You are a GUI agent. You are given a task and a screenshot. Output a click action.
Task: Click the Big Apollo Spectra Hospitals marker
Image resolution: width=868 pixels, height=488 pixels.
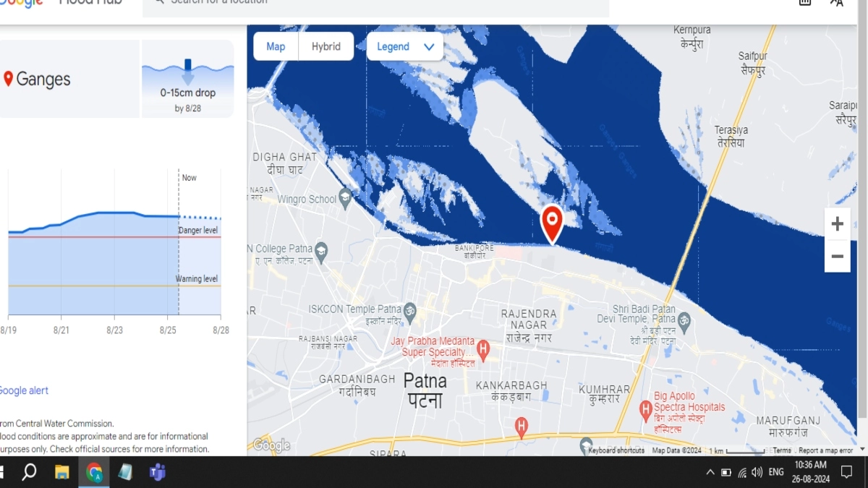pyautogui.click(x=646, y=410)
